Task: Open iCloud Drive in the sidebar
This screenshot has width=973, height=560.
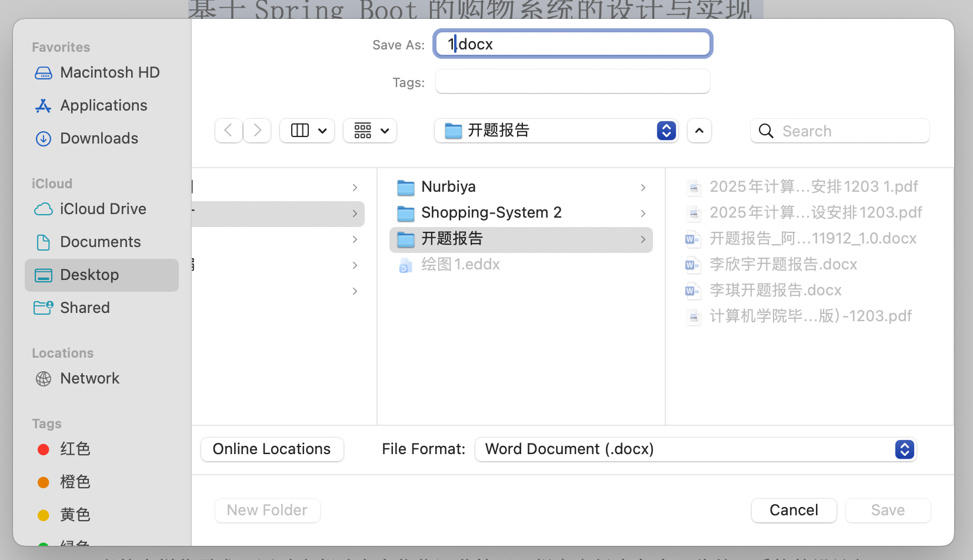Action: 103,209
